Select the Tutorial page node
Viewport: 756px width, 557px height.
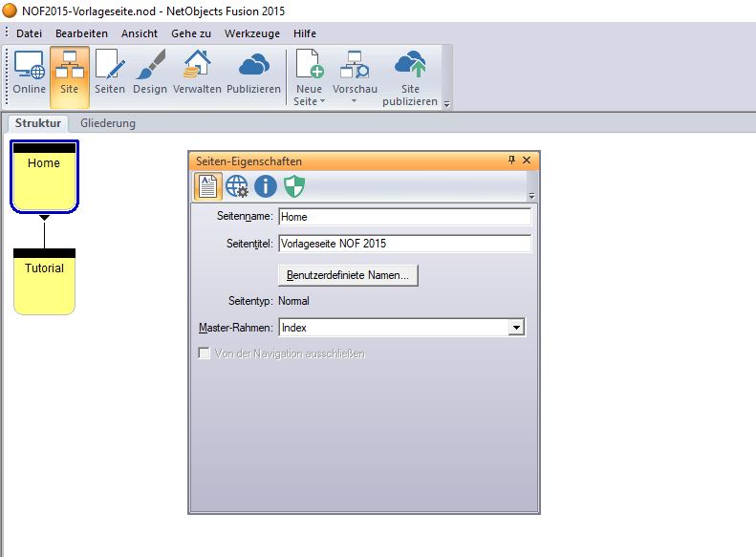[44, 282]
